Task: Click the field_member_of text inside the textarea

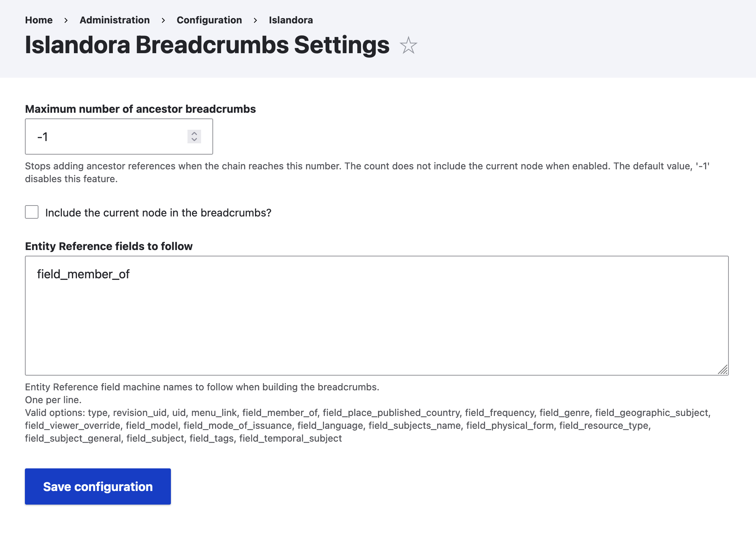Action: (83, 274)
